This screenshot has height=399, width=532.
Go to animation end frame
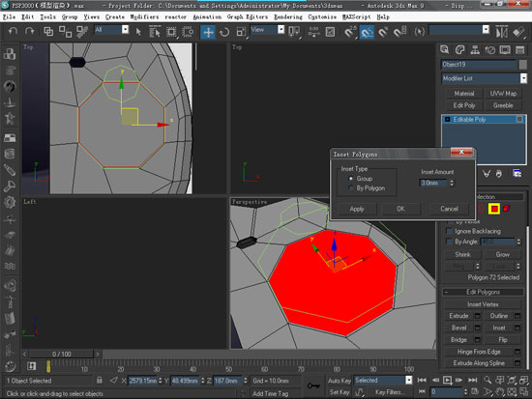(x=473, y=380)
